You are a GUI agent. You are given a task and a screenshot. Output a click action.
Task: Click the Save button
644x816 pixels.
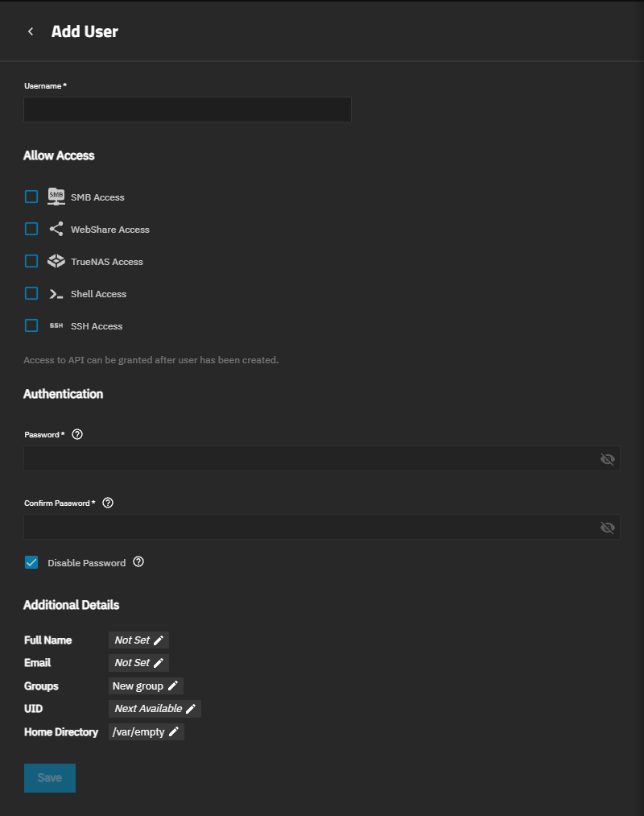point(50,778)
